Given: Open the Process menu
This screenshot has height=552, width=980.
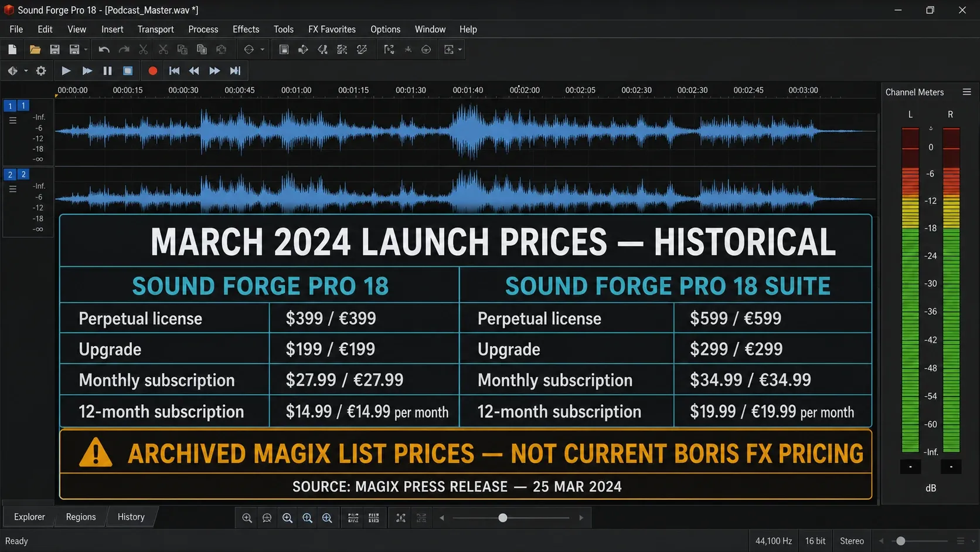Looking at the screenshot, I should point(203,29).
